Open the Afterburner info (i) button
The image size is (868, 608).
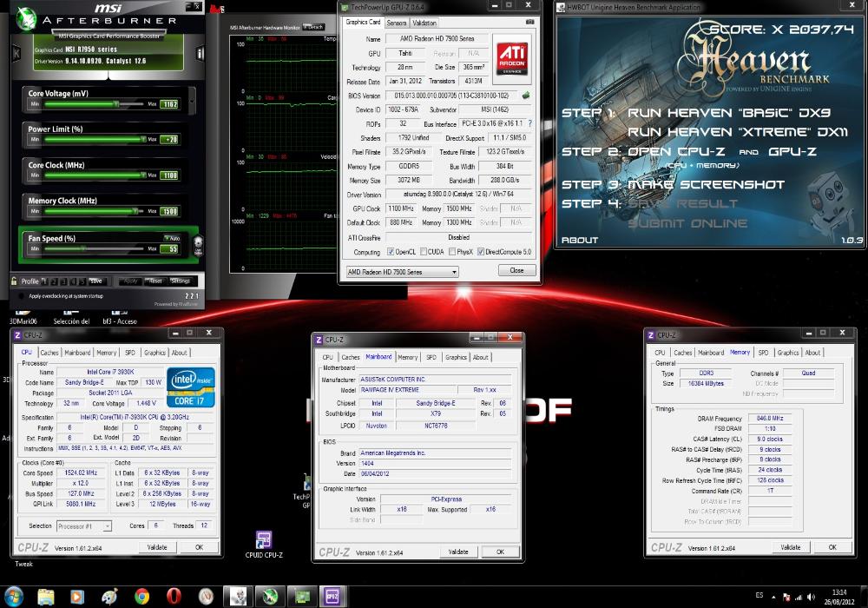(201, 53)
